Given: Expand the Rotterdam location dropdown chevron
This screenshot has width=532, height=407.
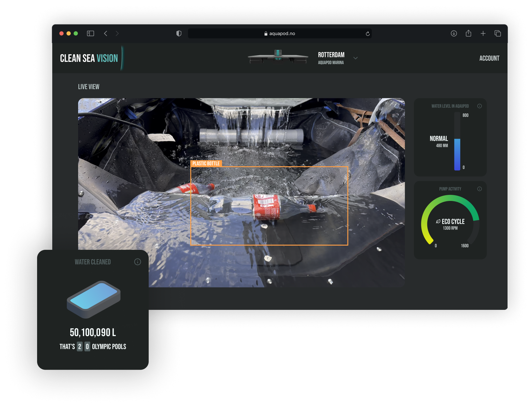Looking at the screenshot, I should (356, 58).
